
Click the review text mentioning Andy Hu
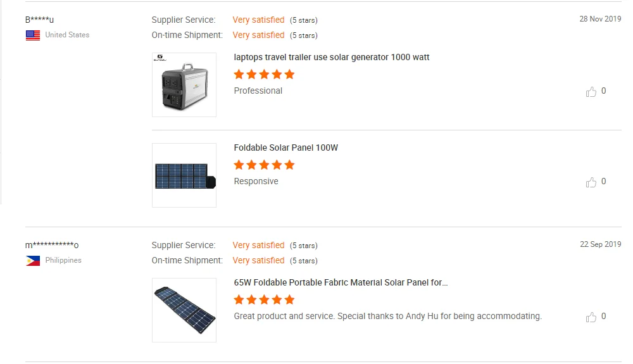pos(387,317)
